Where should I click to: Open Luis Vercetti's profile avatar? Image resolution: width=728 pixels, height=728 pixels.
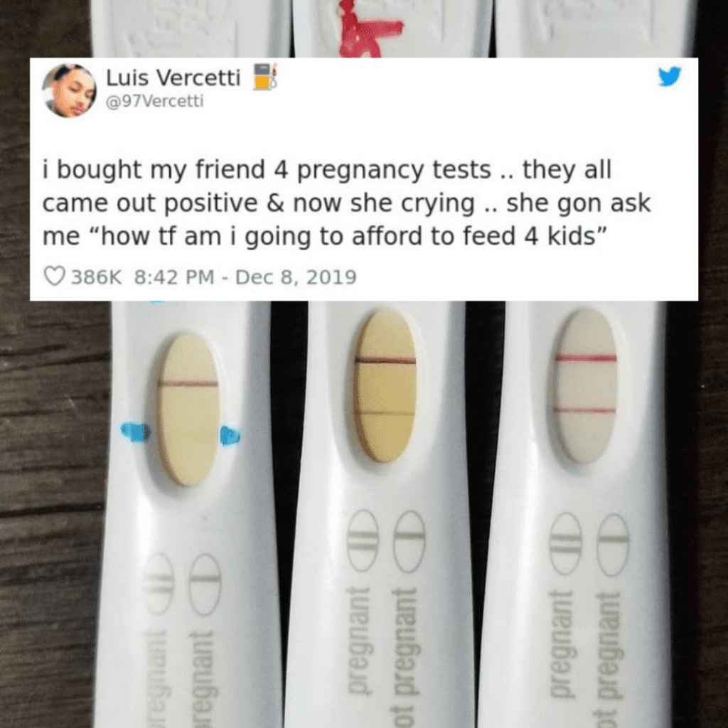[69, 90]
